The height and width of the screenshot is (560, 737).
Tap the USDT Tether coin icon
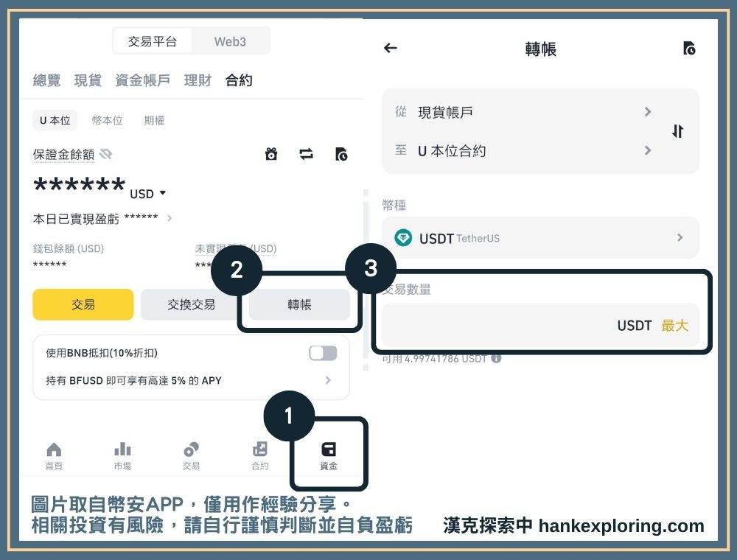point(403,238)
